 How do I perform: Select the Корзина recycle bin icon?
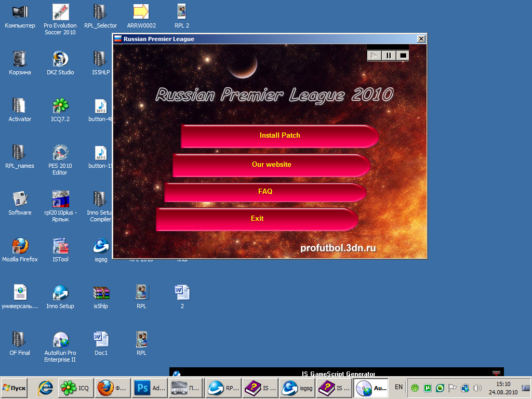(20, 63)
